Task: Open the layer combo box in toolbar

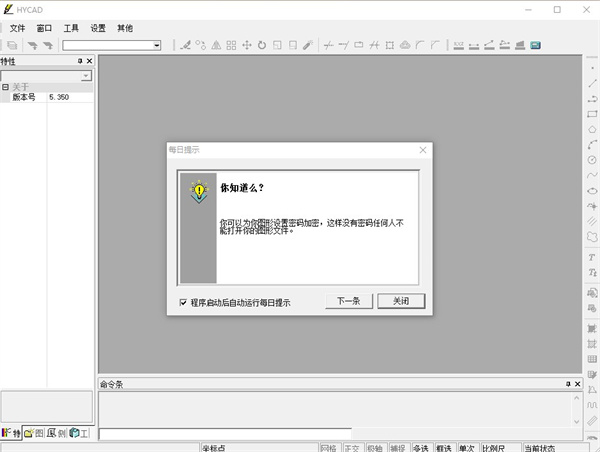Action: coord(112,46)
